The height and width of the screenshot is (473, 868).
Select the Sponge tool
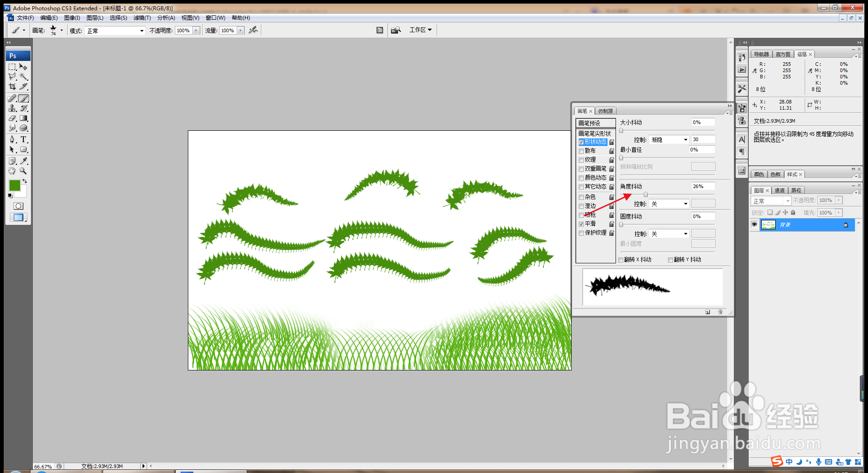[x=24, y=128]
